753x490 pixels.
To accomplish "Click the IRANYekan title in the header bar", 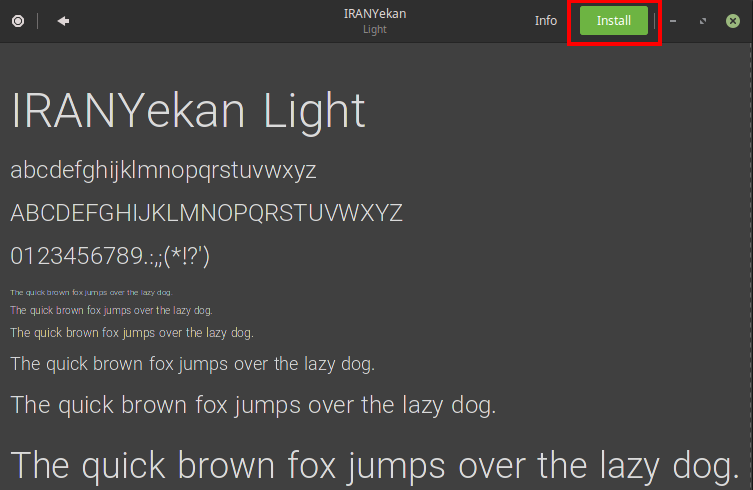I will click(x=375, y=14).
